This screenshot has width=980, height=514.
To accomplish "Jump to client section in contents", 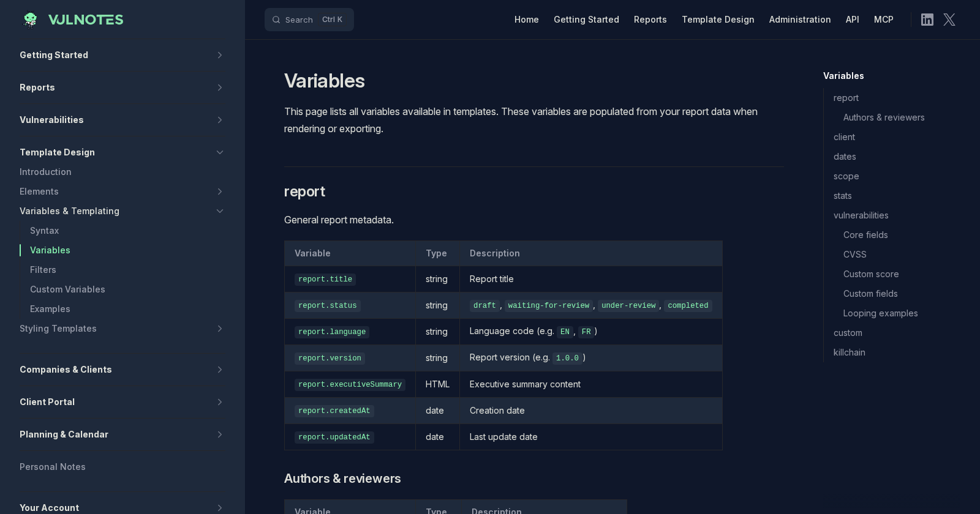I will tap(844, 137).
